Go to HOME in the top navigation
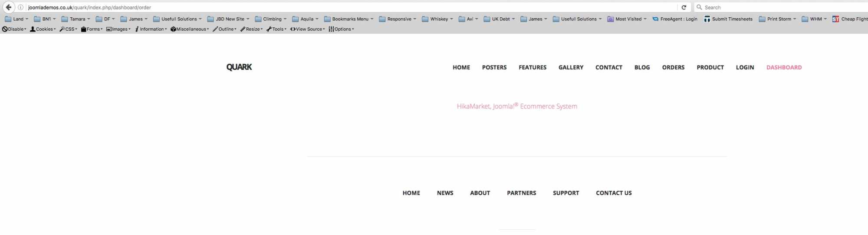The height and width of the screenshot is (235, 868). 461,68
